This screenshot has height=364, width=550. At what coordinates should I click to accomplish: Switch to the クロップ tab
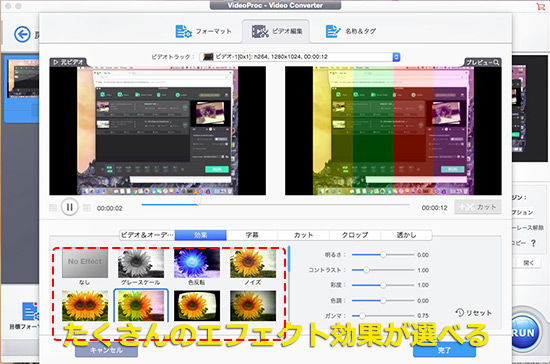(x=355, y=235)
